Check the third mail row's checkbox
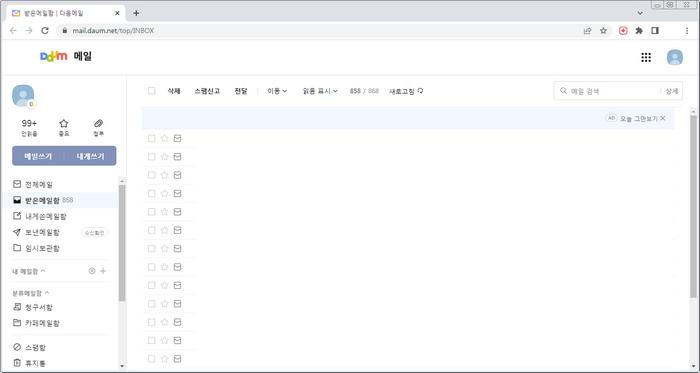The width and height of the screenshot is (700, 373). 151,175
